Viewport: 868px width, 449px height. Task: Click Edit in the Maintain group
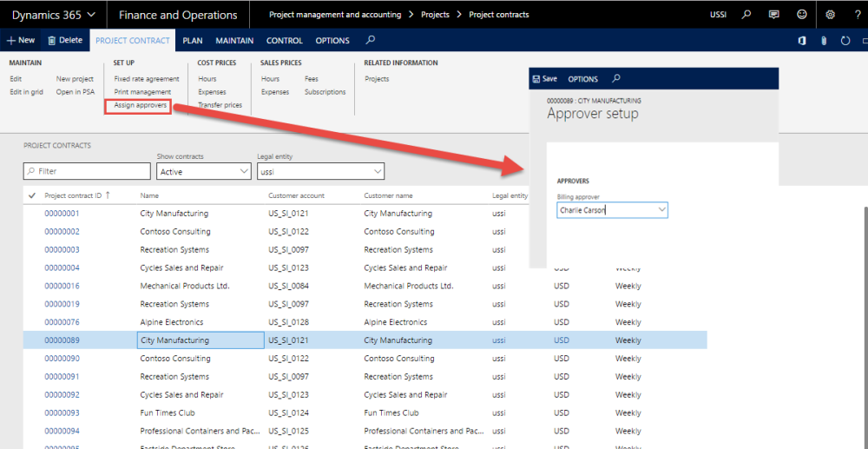pos(16,79)
